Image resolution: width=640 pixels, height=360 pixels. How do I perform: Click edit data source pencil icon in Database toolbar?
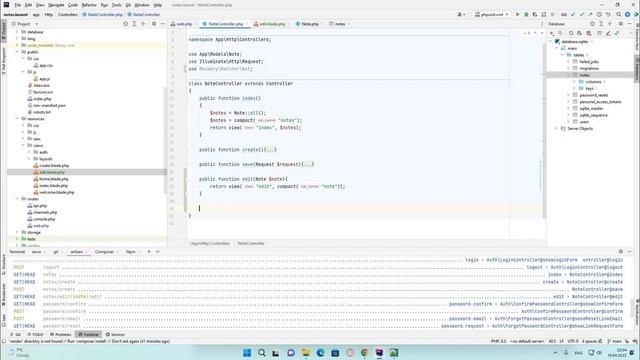tap(608, 33)
